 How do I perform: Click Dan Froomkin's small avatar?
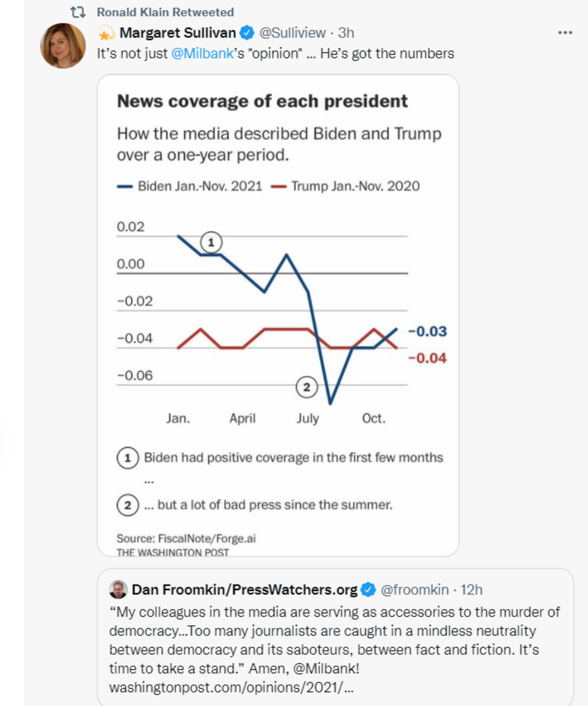pos(118,590)
